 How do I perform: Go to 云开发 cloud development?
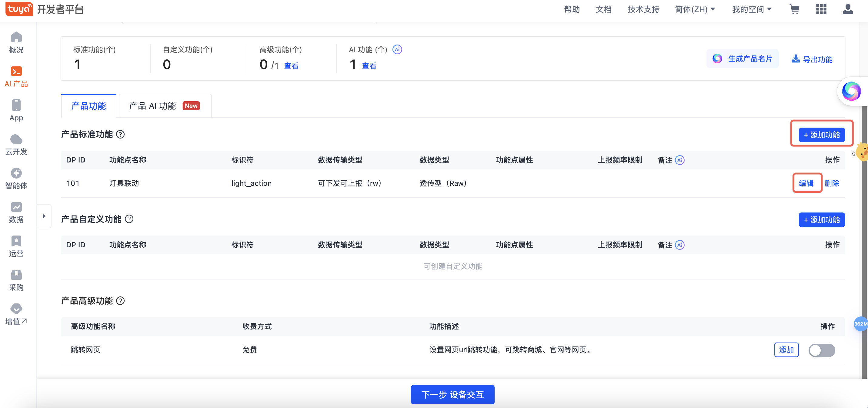(16, 145)
